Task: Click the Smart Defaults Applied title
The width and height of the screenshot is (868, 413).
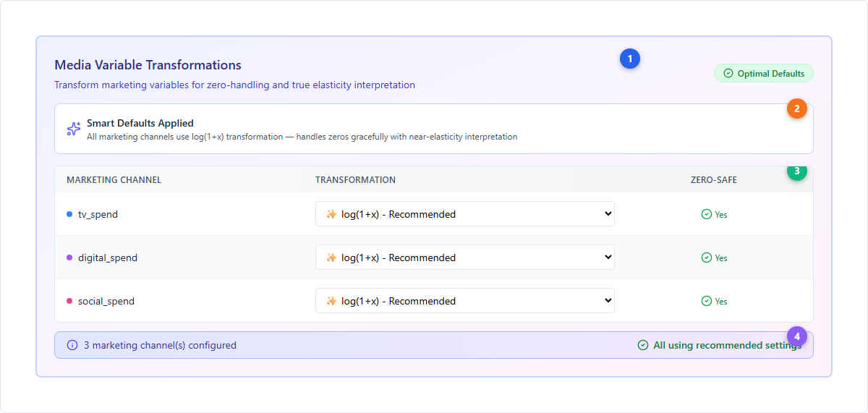Action: coord(140,123)
